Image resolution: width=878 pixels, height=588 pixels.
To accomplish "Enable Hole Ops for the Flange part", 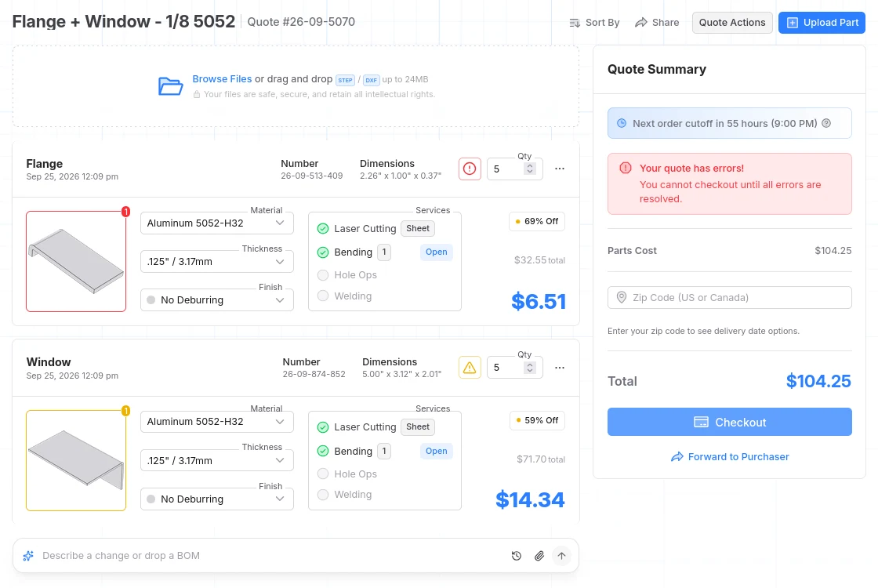I will tap(323, 275).
